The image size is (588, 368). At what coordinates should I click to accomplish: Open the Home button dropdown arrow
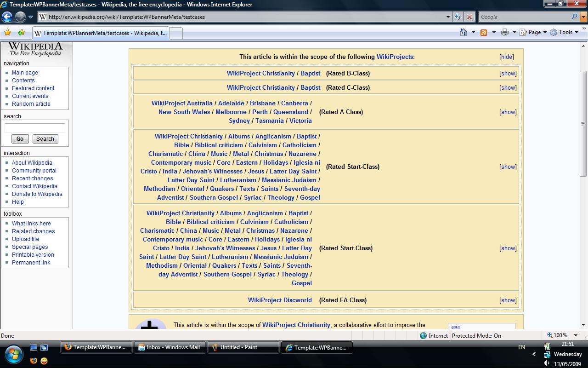point(473,32)
